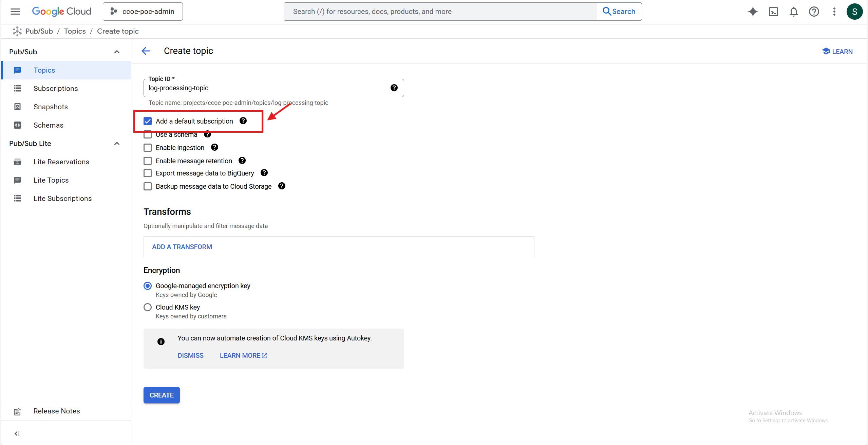Enable message retention checkbox
868x445 pixels.
(148, 161)
